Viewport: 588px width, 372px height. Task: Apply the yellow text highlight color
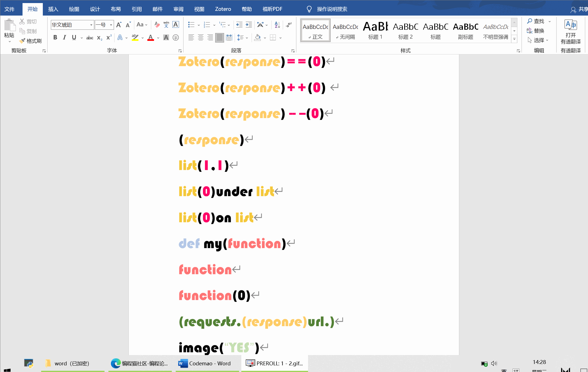[x=135, y=38]
